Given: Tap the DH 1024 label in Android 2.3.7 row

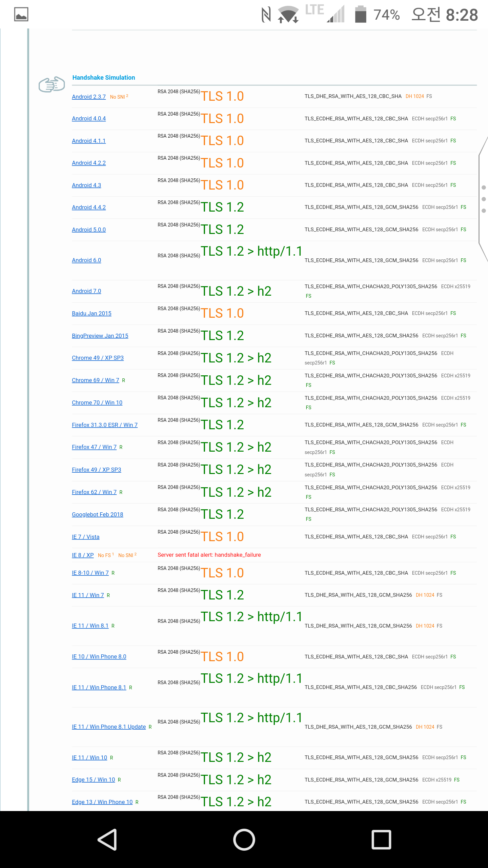Looking at the screenshot, I should pos(415,96).
